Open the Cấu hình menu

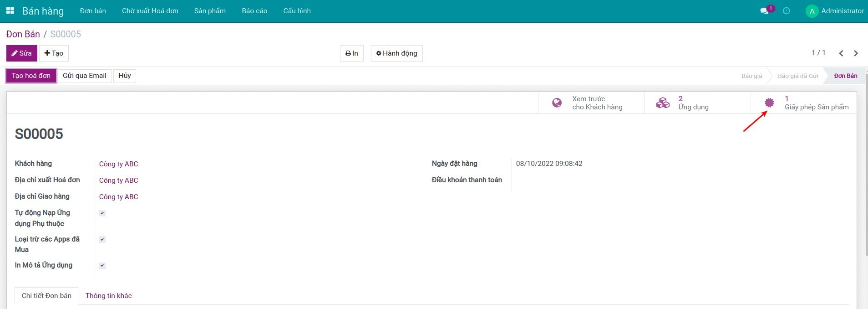(297, 11)
